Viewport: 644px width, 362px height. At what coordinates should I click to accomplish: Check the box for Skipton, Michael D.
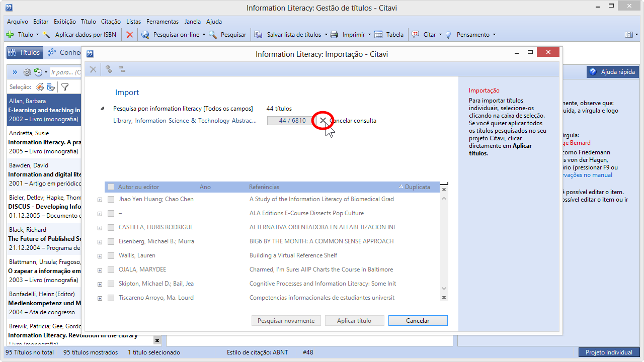pos(111,284)
